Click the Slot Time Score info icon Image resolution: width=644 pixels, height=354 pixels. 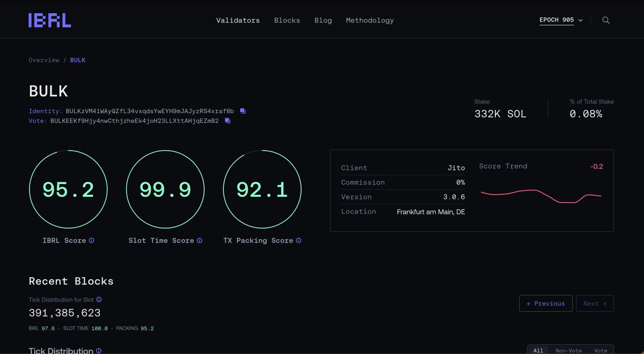pyautogui.click(x=201, y=240)
